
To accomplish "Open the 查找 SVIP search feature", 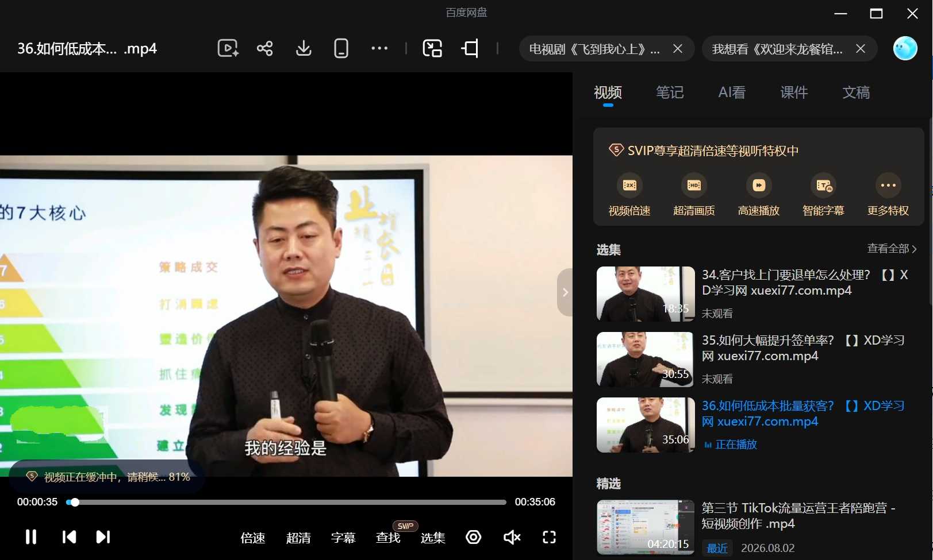I will [388, 538].
